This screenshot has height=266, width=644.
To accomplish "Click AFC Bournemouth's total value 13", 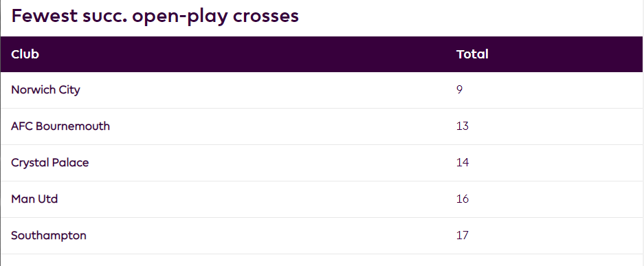I will 463,126.
